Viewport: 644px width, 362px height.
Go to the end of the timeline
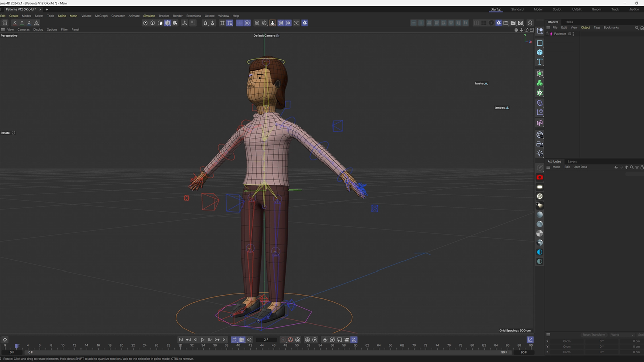click(x=224, y=340)
